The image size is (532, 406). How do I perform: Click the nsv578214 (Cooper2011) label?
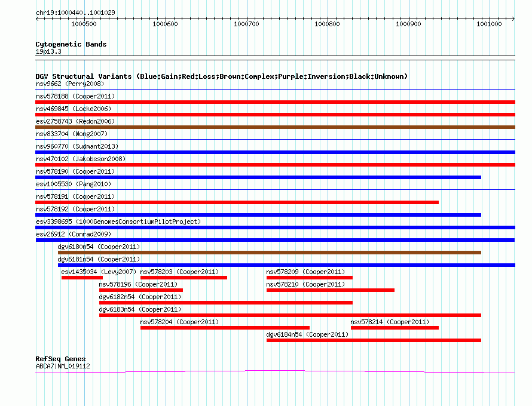click(390, 322)
